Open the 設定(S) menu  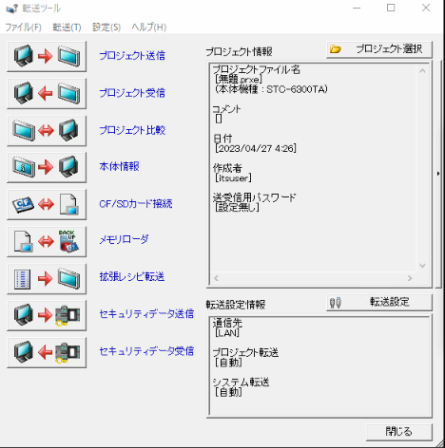coord(107,27)
